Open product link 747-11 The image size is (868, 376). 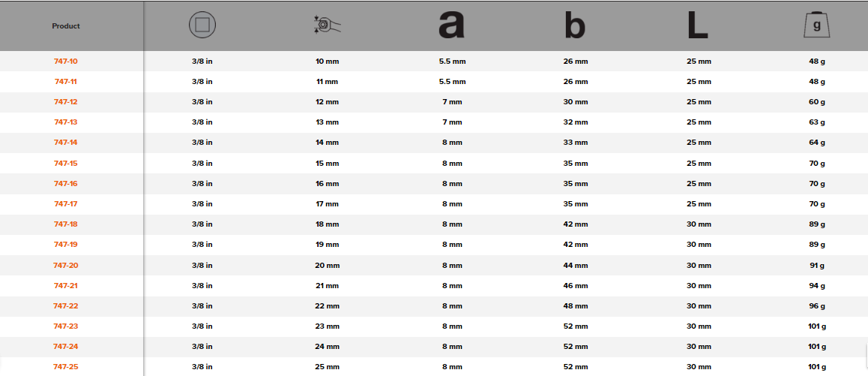(66, 81)
